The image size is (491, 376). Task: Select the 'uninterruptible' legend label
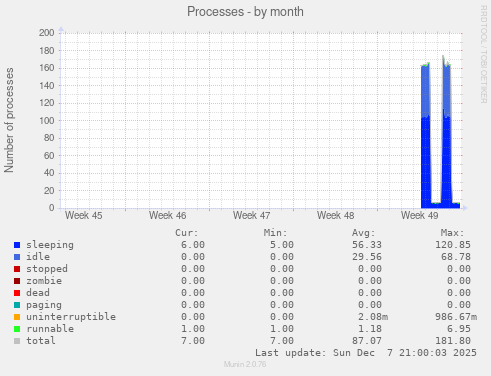tap(71, 317)
